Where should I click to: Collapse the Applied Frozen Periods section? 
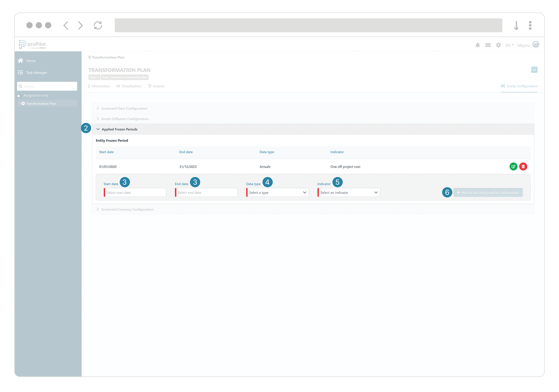click(x=120, y=129)
